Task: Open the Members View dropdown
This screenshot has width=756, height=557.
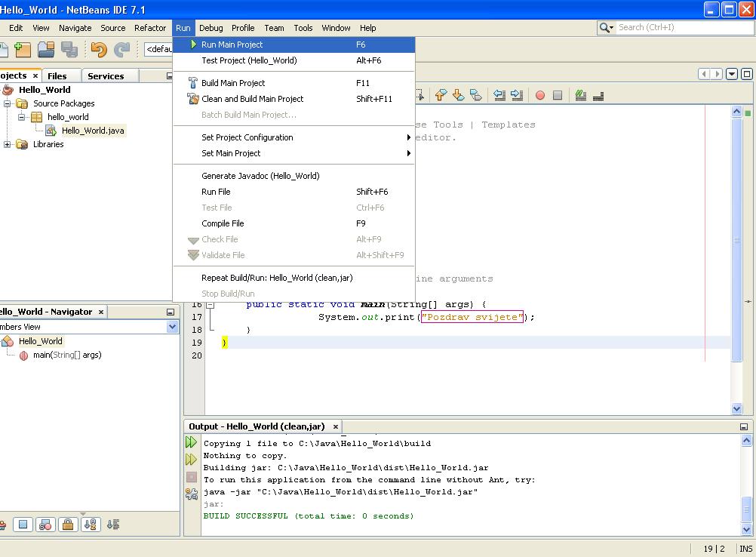Action: click(x=172, y=327)
